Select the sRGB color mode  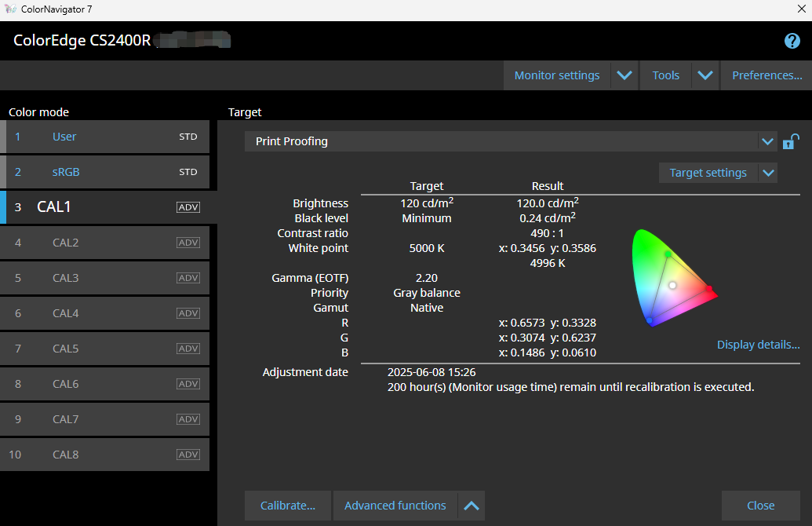click(x=104, y=172)
